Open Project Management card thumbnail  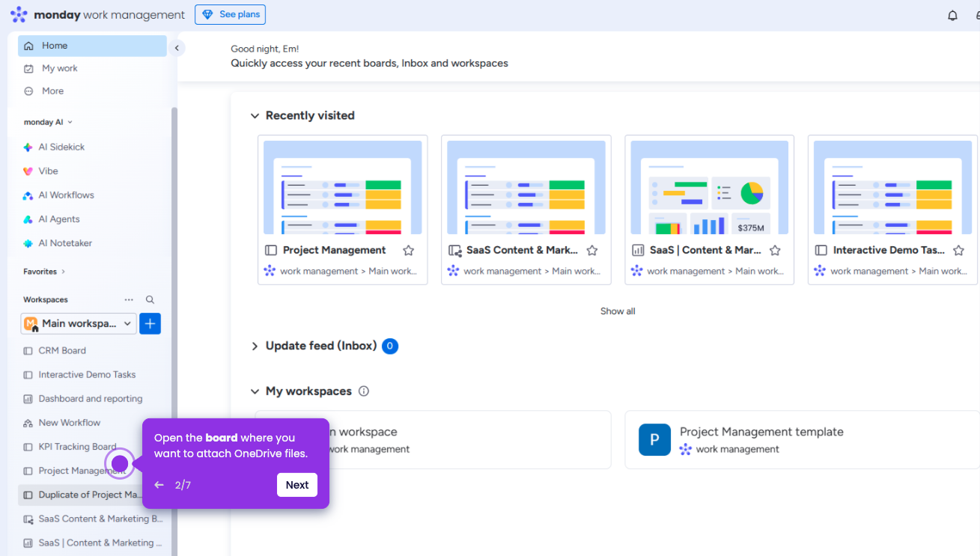tap(343, 188)
